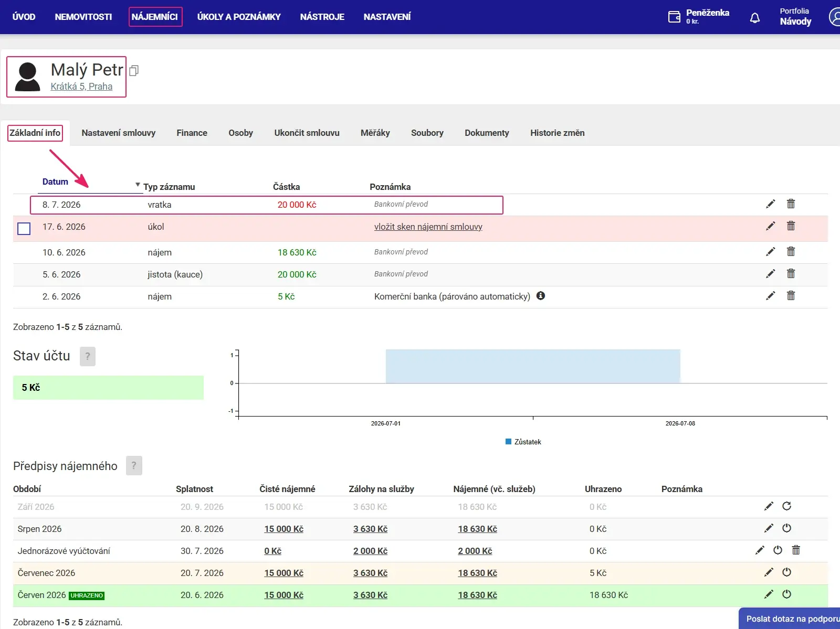Open Ukončit smlouvu tab
This screenshot has width=840, height=629.
307,133
